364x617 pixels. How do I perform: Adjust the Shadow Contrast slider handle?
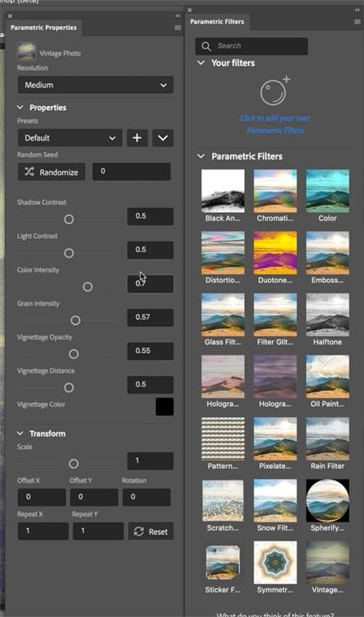pyautogui.click(x=69, y=220)
